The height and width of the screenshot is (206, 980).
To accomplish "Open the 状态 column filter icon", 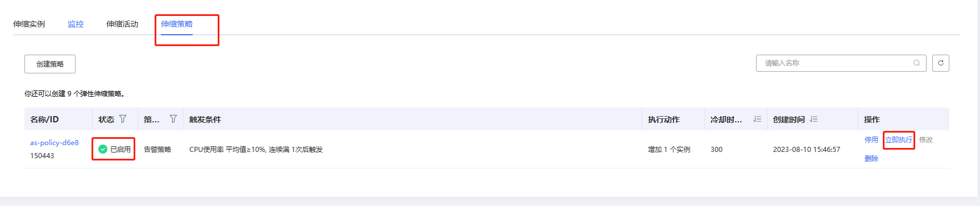I will (x=123, y=119).
